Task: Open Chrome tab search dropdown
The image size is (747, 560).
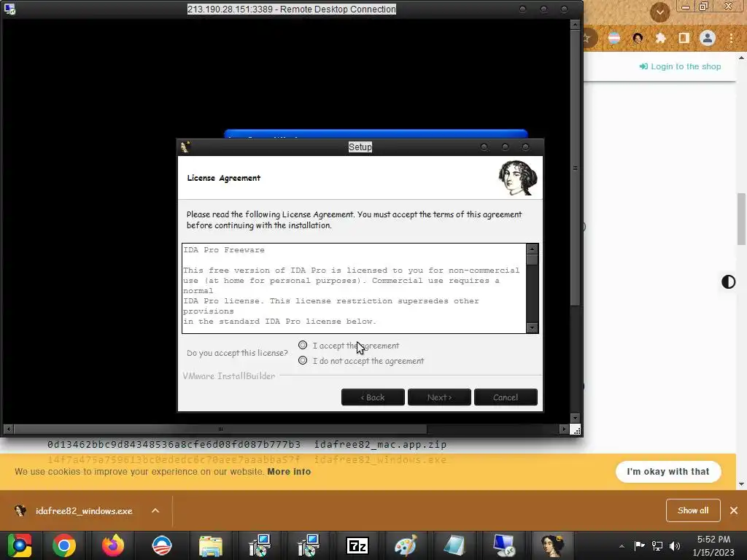Action: click(659, 12)
